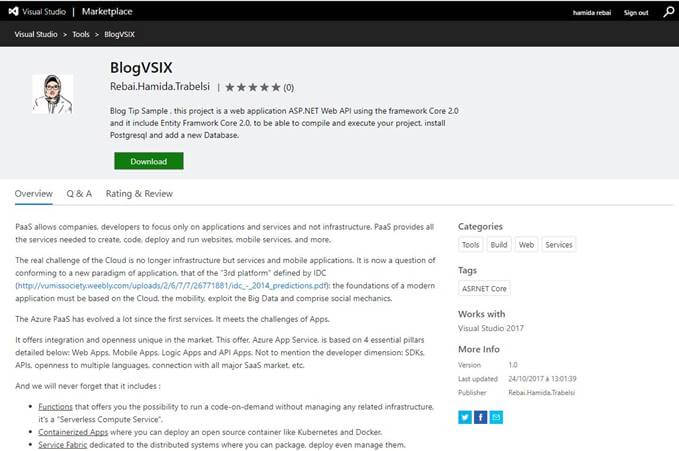Open the Functions link in the list
Viewport: 679px width, 451px height.
coord(55,407)
